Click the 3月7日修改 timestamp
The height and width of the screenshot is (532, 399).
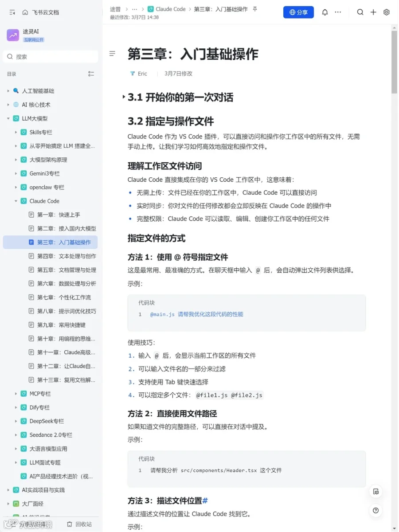[178, 74]
